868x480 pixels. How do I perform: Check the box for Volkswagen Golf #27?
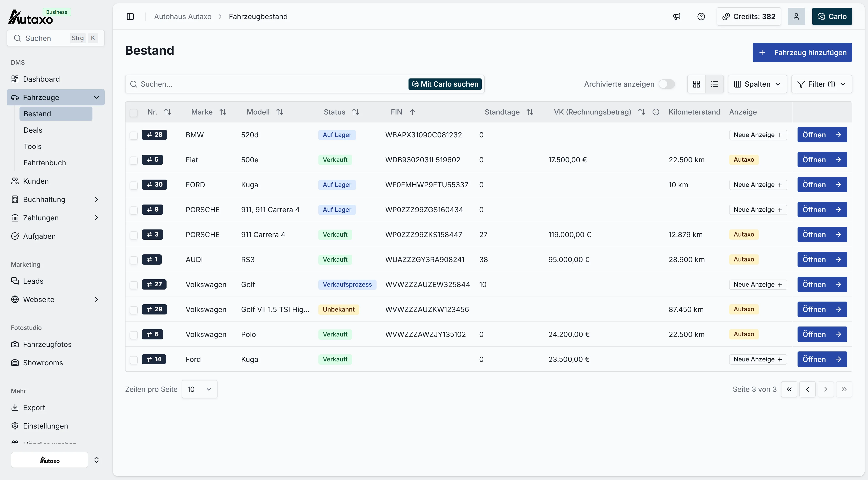click(134, 285)
